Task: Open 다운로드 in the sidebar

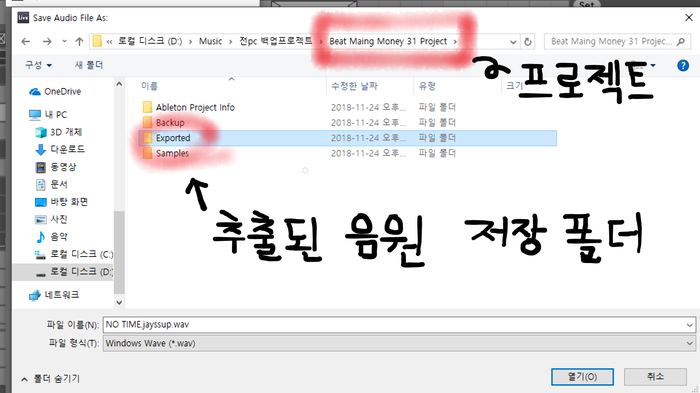Action: coord(60,149)
